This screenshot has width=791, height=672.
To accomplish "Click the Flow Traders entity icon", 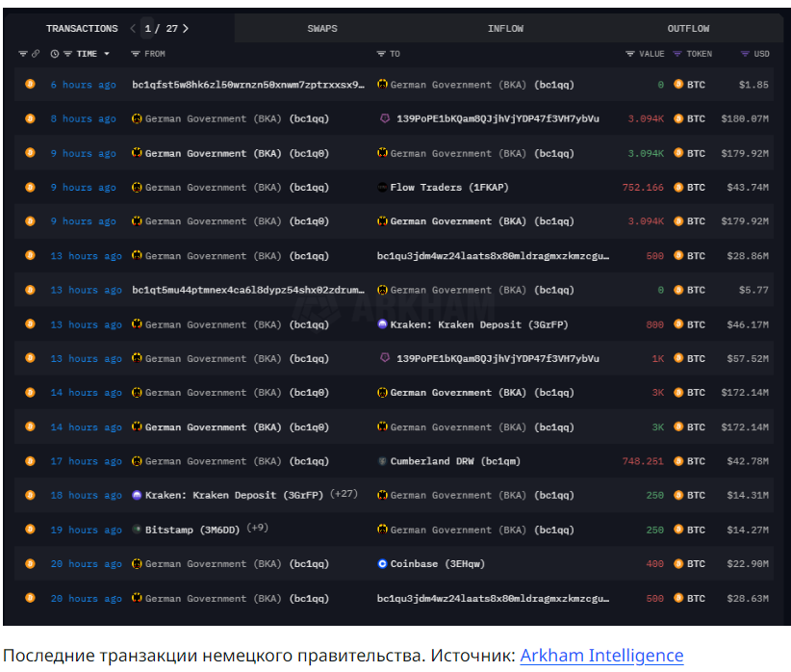I will click(x=382, y=188).
